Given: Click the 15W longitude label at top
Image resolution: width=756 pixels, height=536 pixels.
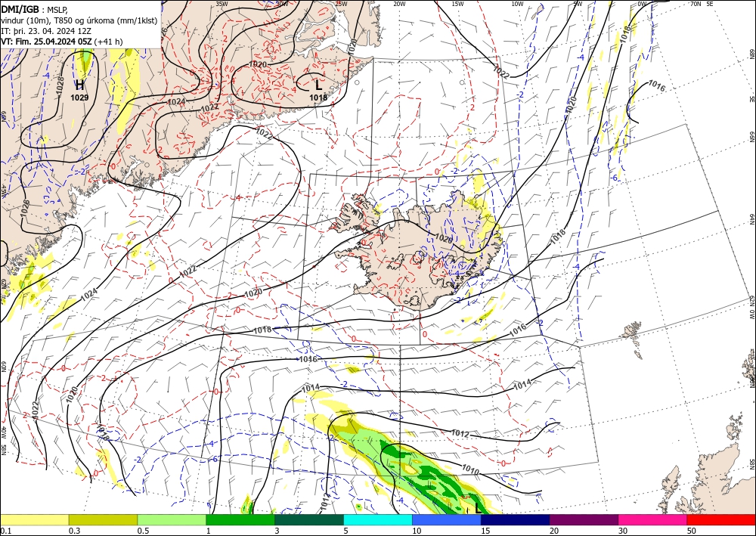Looking at the screenshot, I should point(457,4).
